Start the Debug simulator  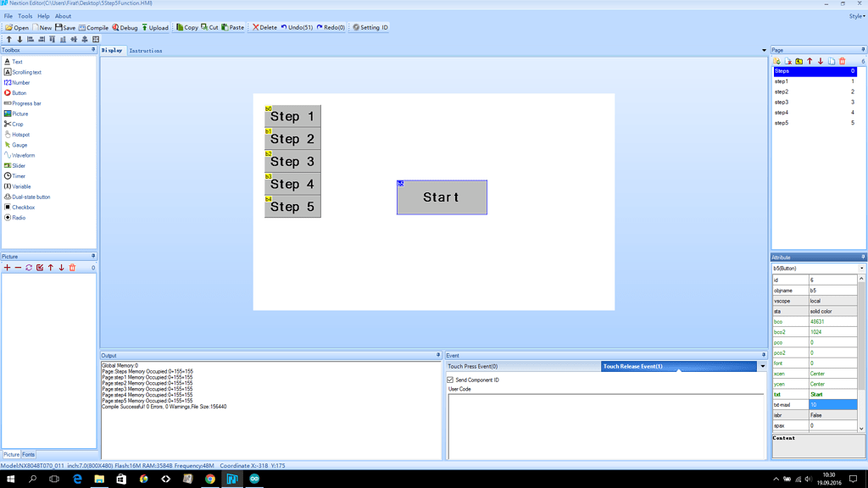pyautogui.click(x=125, y=27)
